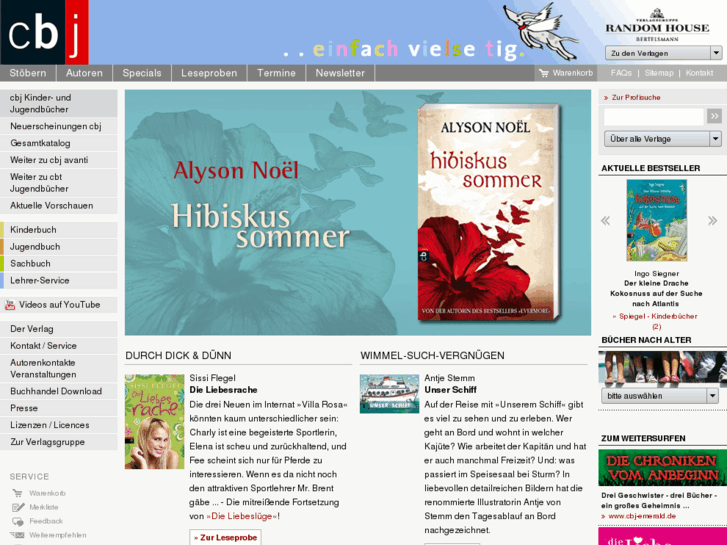The height and width of the screenshot is (545, 727).
Task: Click Merkliste notepad icon under Service
Action: pyautogui.click(x=18, y=507)
